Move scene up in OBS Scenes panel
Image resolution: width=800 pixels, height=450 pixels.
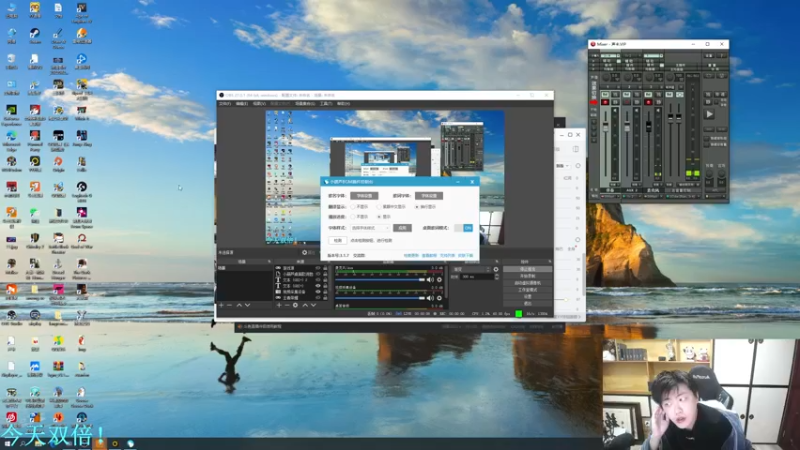(x=239, y=305)
